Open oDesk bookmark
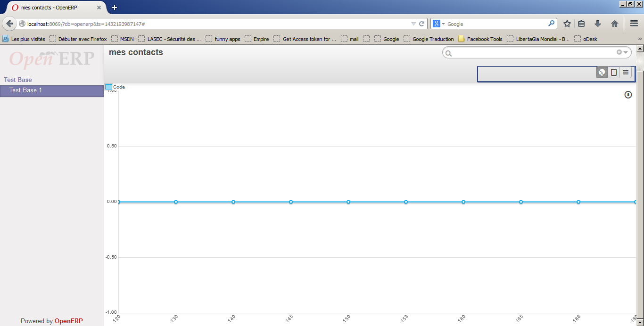 586,39
